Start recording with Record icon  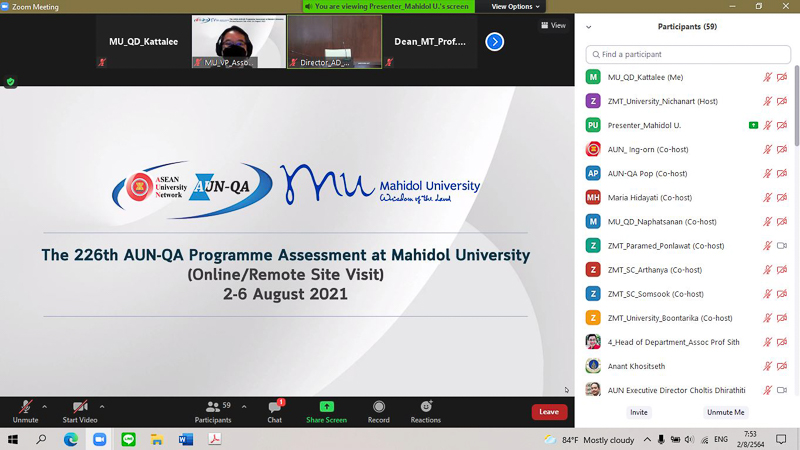(x=378, y=408)
